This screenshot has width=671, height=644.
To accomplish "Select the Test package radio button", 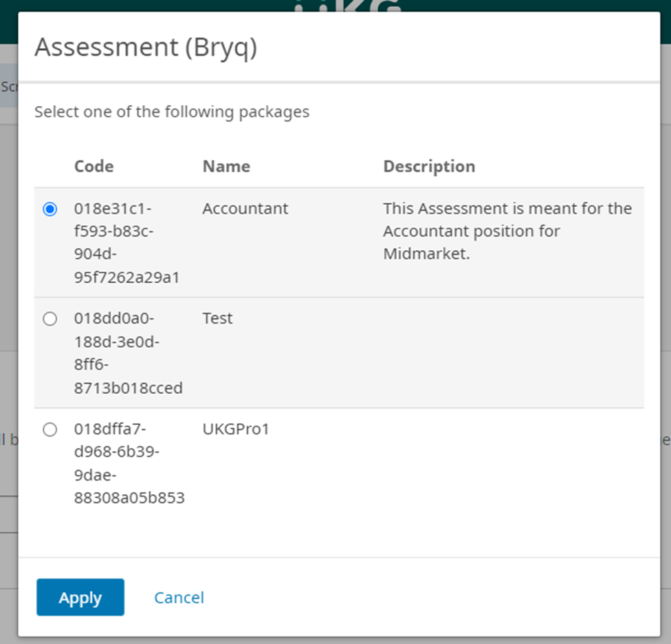I will pos(49,319).
